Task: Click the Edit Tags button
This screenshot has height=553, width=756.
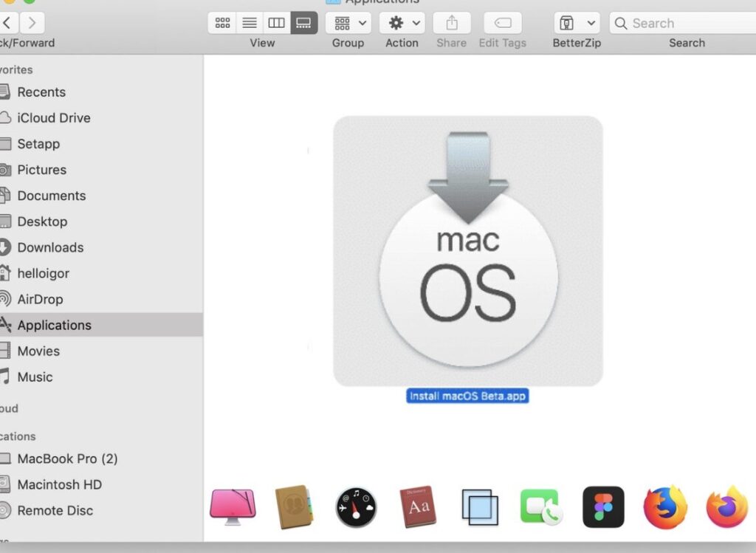Action: [x=503, y=23]
